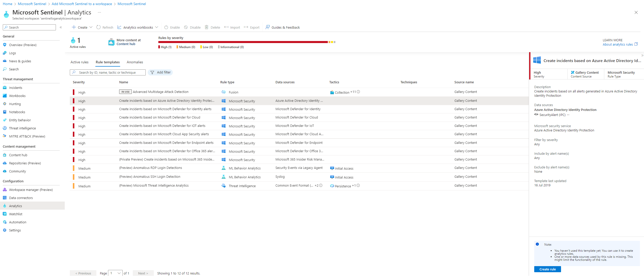Open the more options ellipsis beside Analytics title
This screenshot has width=644, height=276.
pyautogui.click(x=99, y=12)
